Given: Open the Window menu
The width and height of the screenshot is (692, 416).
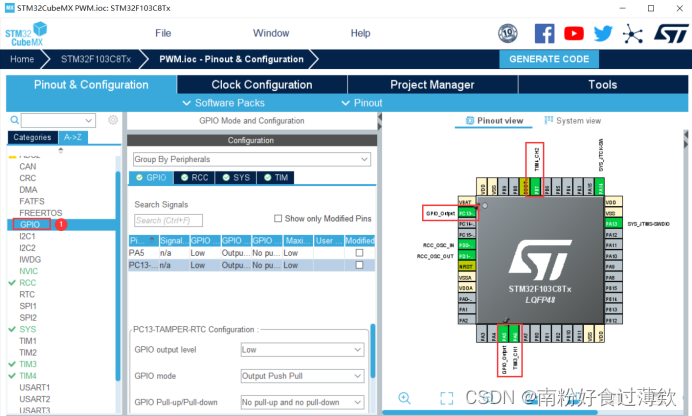Looking at the screenshot, I should tap(271, 33).
